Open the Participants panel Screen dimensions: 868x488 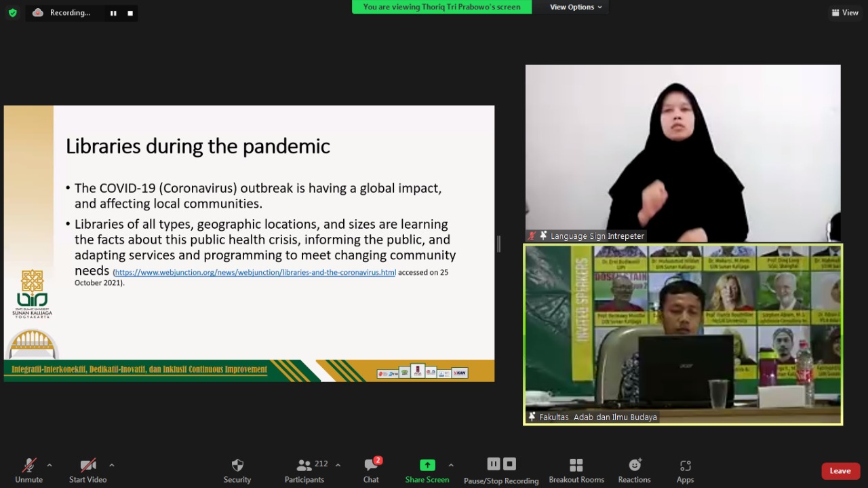[x=305, y=470]
